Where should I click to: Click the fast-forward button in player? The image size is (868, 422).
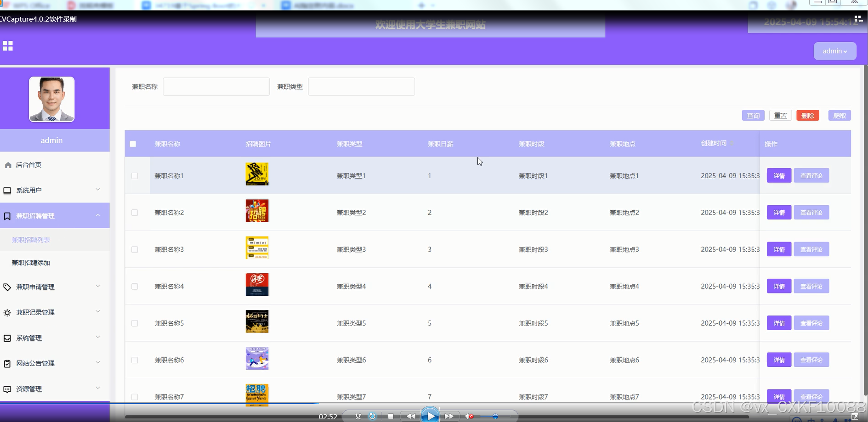[x=449, y=416]
